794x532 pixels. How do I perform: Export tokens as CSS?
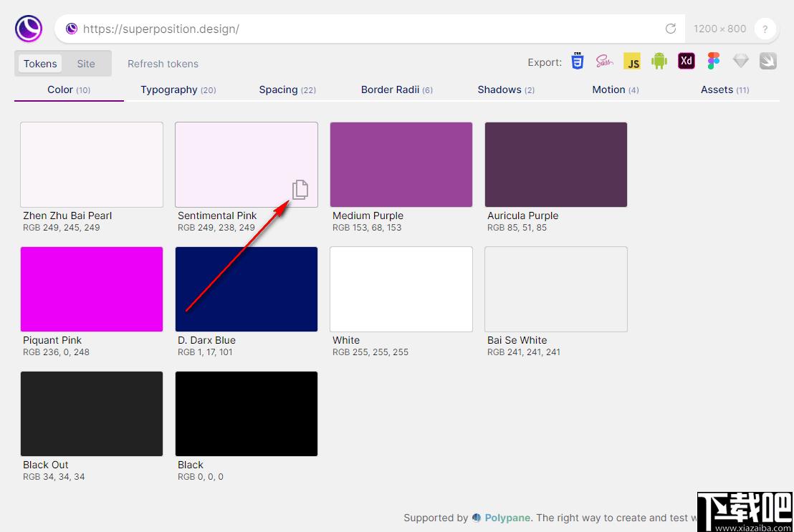tap(578, 62)
